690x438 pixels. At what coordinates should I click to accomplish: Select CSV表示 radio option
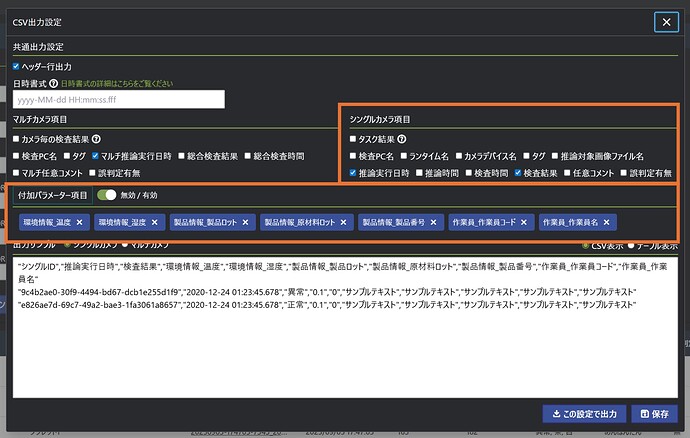click(585, 246)
